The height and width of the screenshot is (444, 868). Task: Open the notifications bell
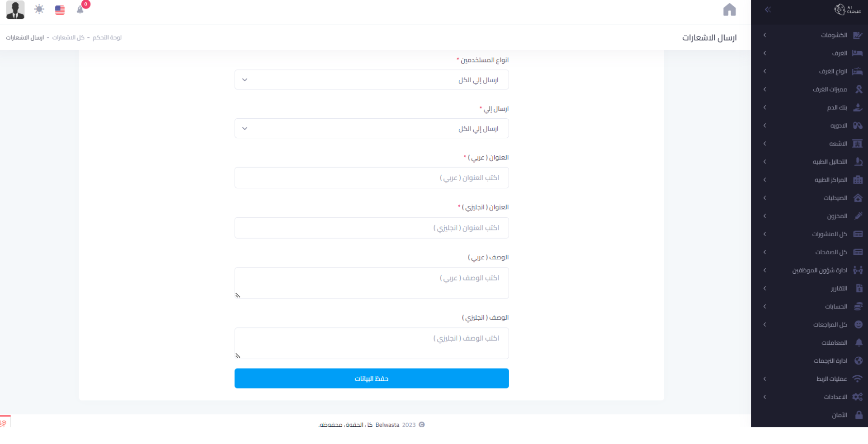pyautogui.click(x=80, y=10)
